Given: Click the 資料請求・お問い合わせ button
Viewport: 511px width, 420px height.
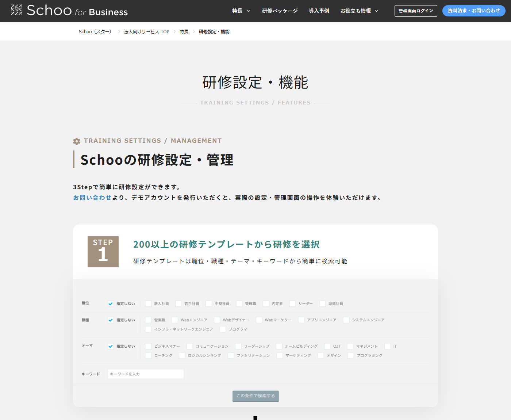Looking at the screenshot, I should pyautogui.click(x=474, y=11).
